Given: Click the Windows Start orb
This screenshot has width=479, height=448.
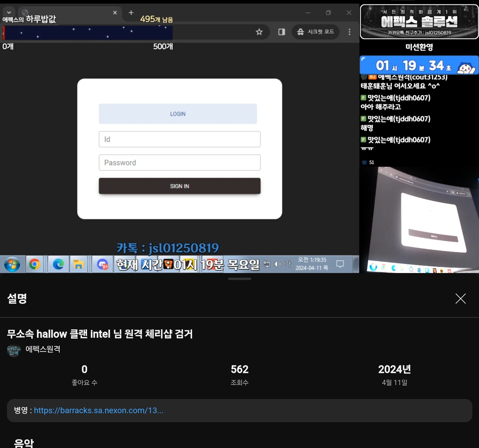Looking at the screenshot, I should pos(12,264).
